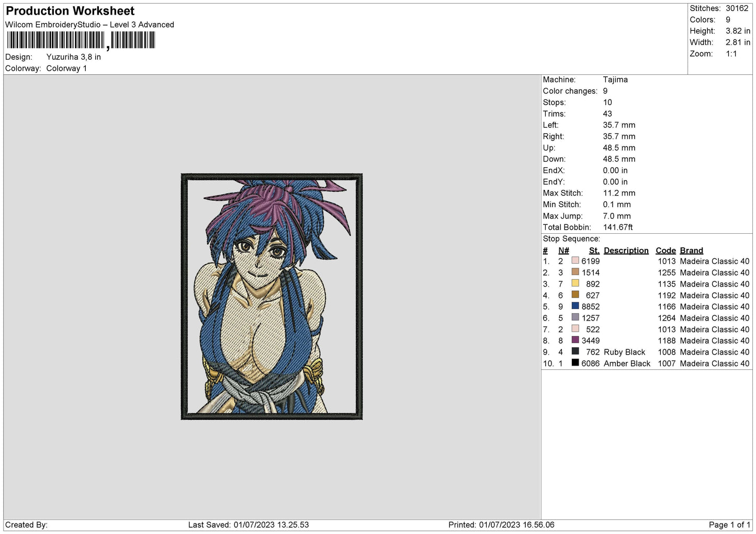Image resolution: width=756 pixels, height=534 pixels.
Task: Click the Created By label in the footer
Action: click(x=26, y=525)
